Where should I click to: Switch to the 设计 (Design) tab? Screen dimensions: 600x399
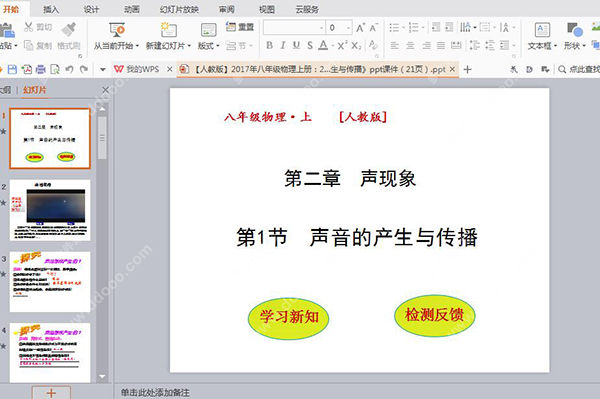click(x=91, y=9)
